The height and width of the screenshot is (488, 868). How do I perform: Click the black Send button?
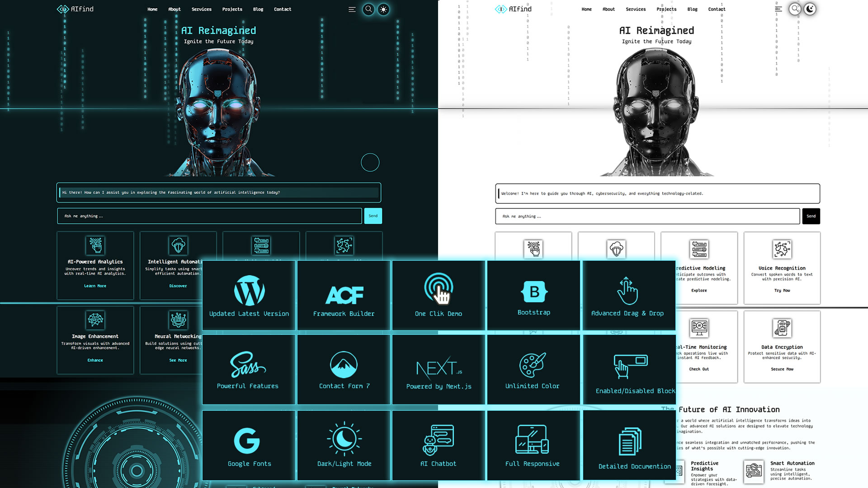click(811, 216)
